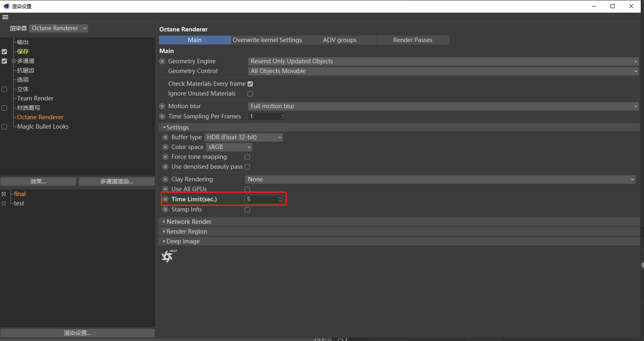Click the Octane help logo icon
The width and height of the screenshot is (644, 341).
(x=169, y=256)
